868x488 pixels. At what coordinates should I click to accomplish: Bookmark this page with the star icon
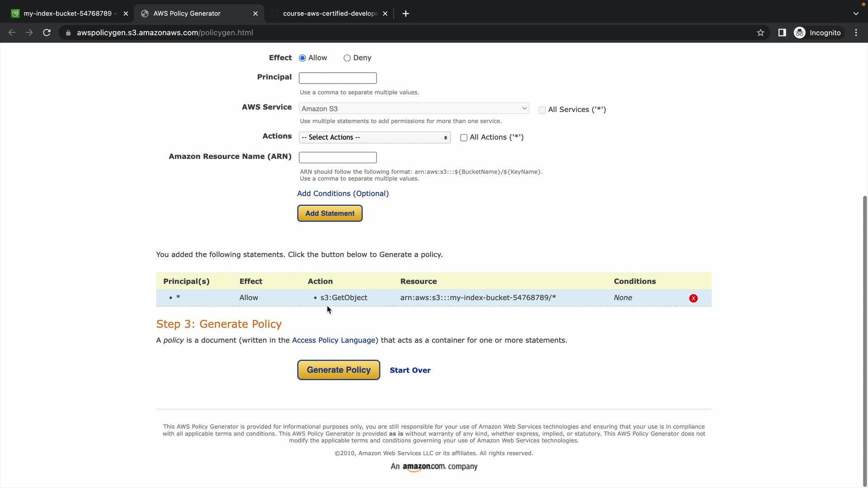[x=760, y=33]
